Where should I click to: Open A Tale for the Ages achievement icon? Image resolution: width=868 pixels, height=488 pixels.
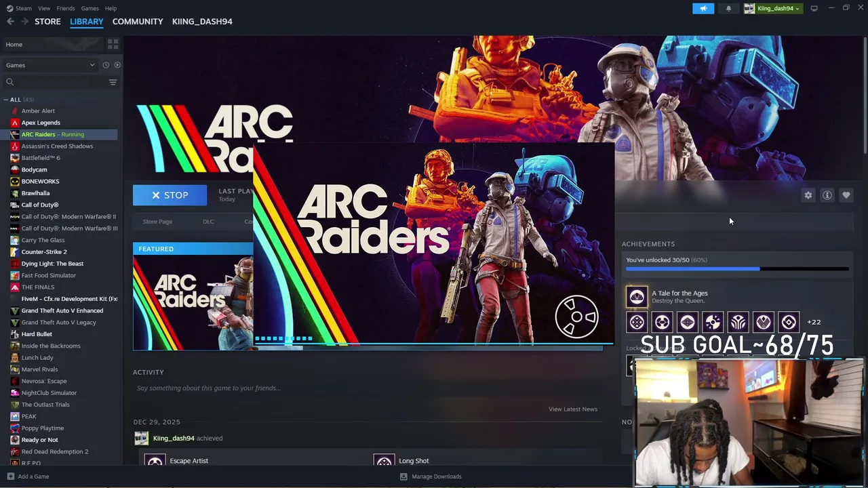637,297
